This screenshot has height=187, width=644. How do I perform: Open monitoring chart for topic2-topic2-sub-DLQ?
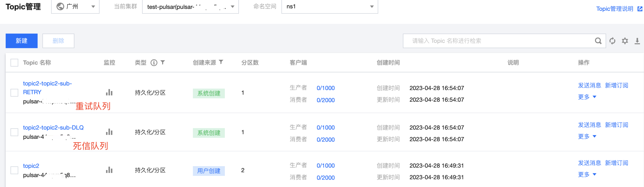point(109,132)
